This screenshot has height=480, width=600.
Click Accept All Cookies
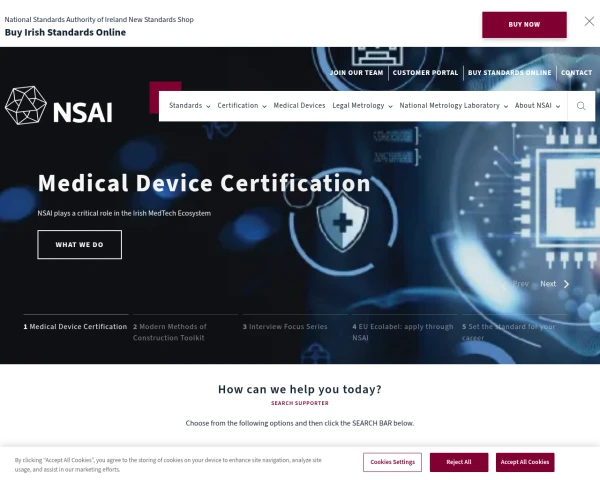[525, 462]
